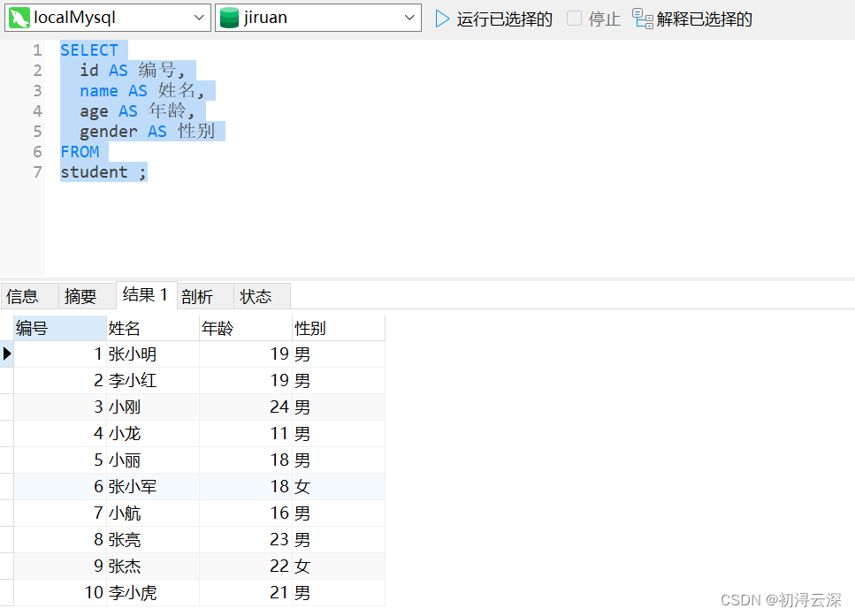Select the gender cell 男 for 张小明
855x616 pixels.
point(338,354)
